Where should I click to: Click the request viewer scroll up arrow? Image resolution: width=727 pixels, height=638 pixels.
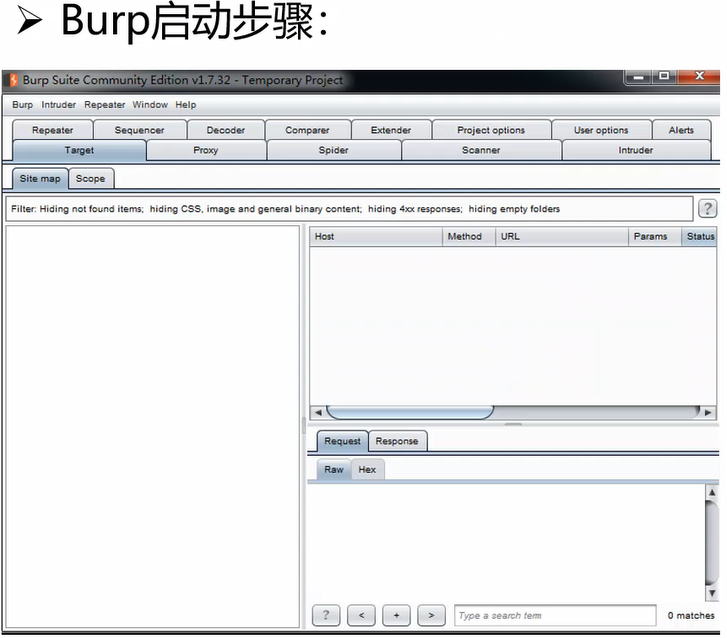(x=712, y=492)
